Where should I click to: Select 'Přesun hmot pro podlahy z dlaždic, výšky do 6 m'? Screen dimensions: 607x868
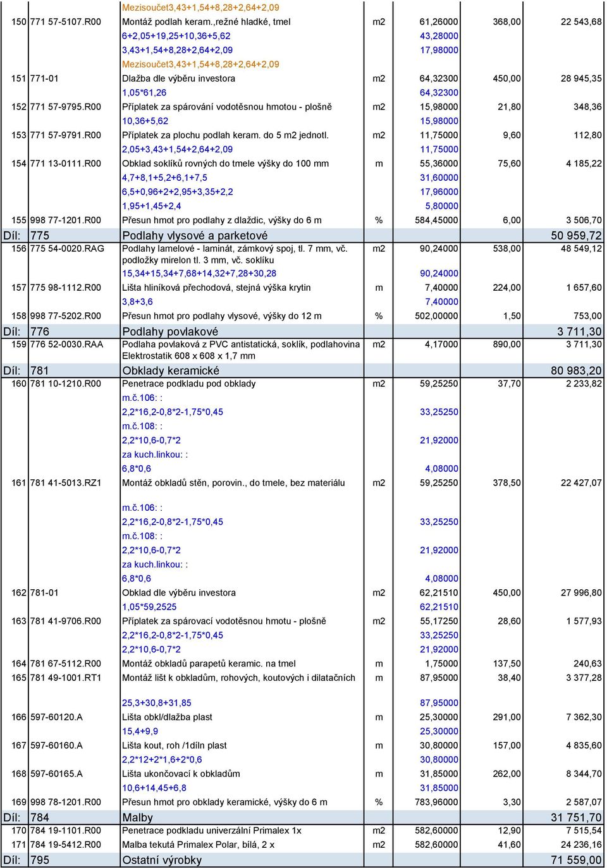222,220
